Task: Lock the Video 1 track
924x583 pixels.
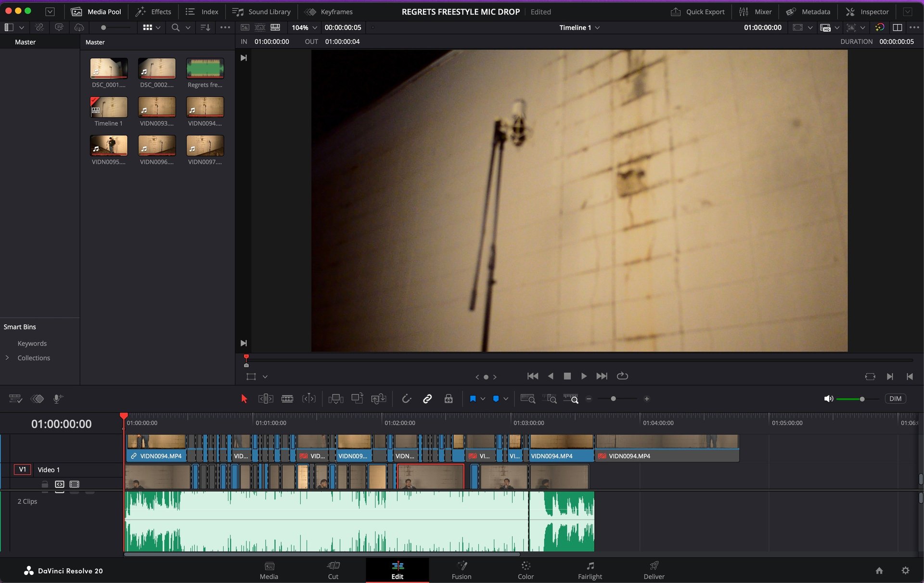Action: click(x=45, y=484)
